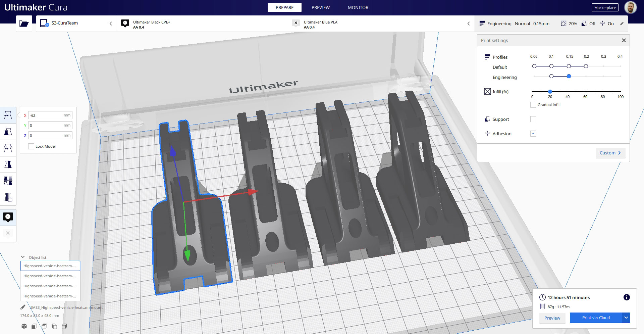Click the disabled extruder 2 icon

[x=296, y=23]
